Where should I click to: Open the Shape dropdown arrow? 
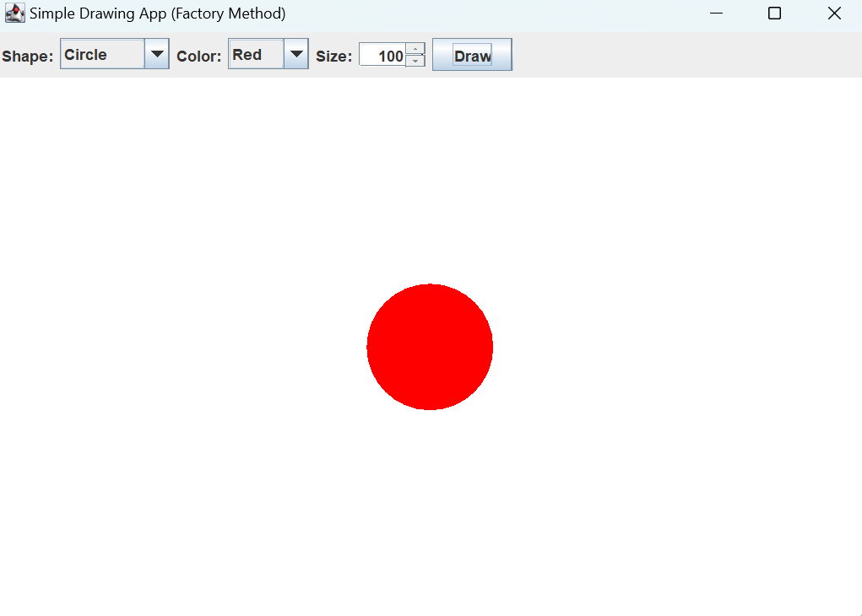tap(157, 54)
